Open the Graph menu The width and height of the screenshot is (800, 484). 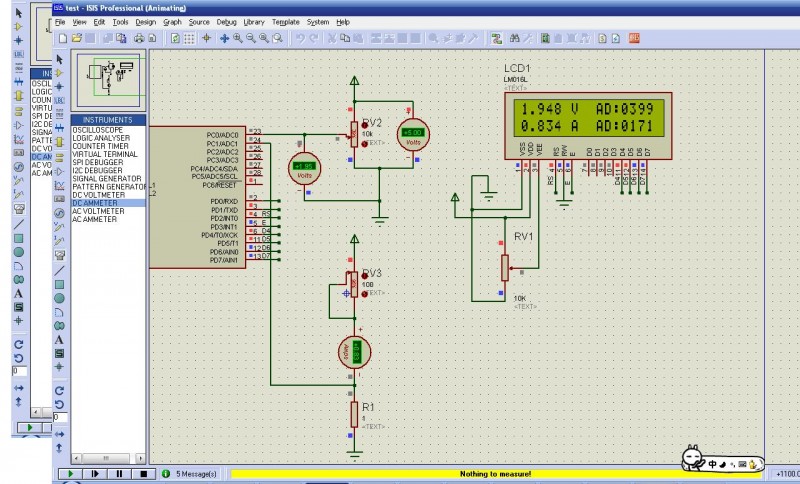click(x=172, y=22)
